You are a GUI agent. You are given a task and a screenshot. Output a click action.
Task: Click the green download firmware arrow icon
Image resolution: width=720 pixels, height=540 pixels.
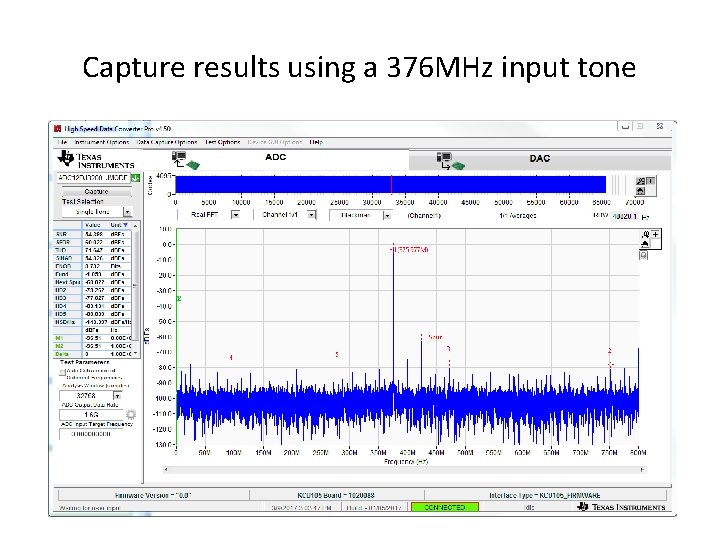coord(135,178)
